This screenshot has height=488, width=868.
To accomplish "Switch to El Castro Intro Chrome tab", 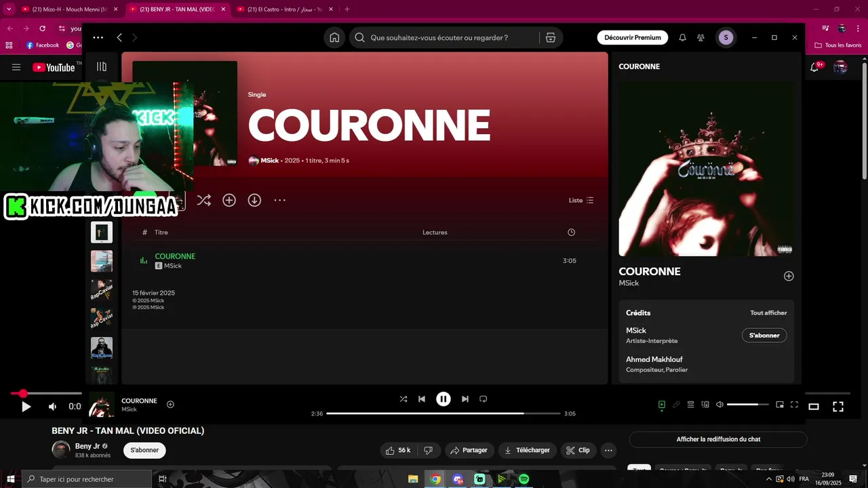I will 285,9.
